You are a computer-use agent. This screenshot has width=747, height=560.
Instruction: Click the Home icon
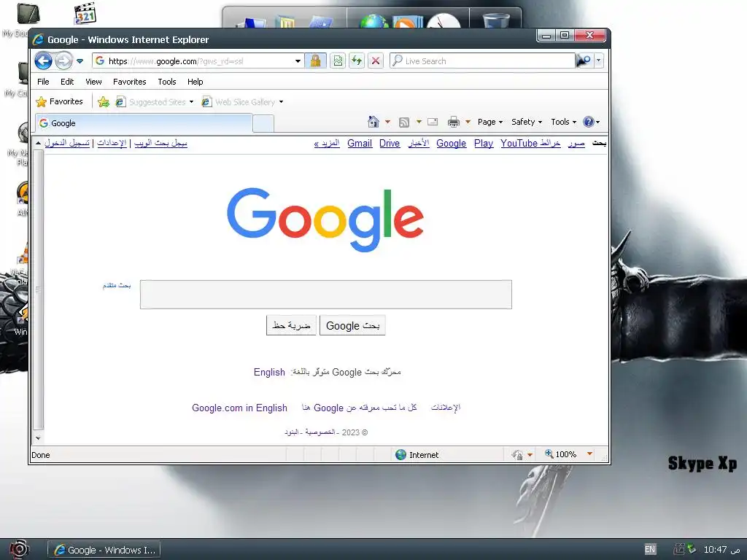pyautogui.click(x=373, y=122)
